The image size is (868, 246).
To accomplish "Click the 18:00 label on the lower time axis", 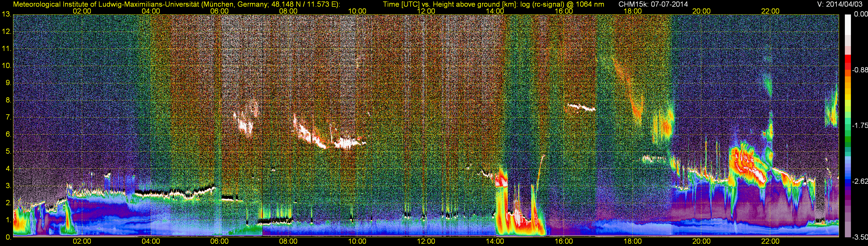I will tap(632, 241).
